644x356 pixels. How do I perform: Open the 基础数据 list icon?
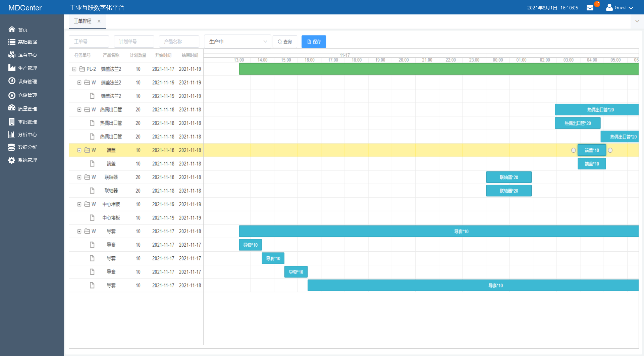tap(12, 42)
